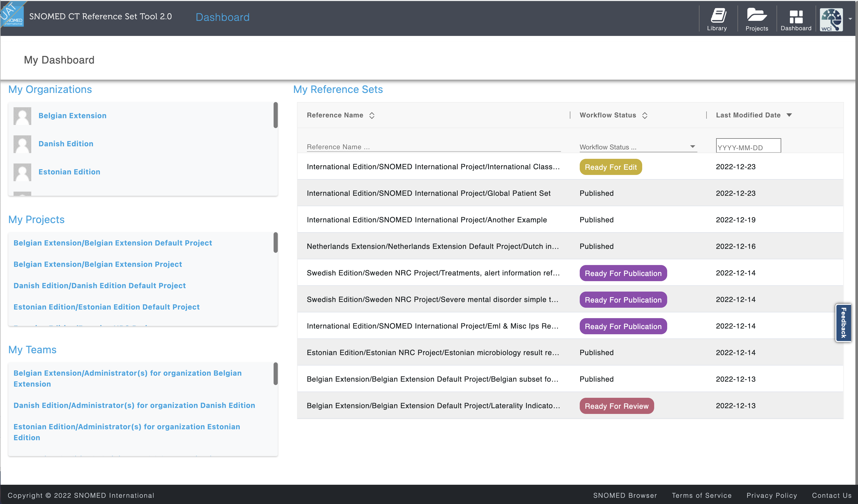Viewport: 858px width, 504px height.
Task: Click the My Teams list scrollbar
Action: pos(275,374)
